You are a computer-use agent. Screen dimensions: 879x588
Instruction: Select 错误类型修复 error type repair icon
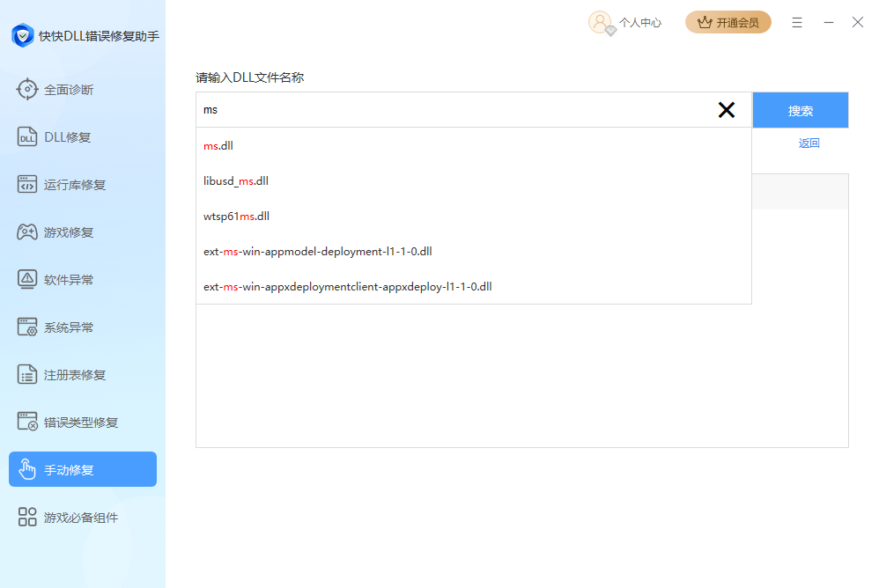click(x=27, y=423)
